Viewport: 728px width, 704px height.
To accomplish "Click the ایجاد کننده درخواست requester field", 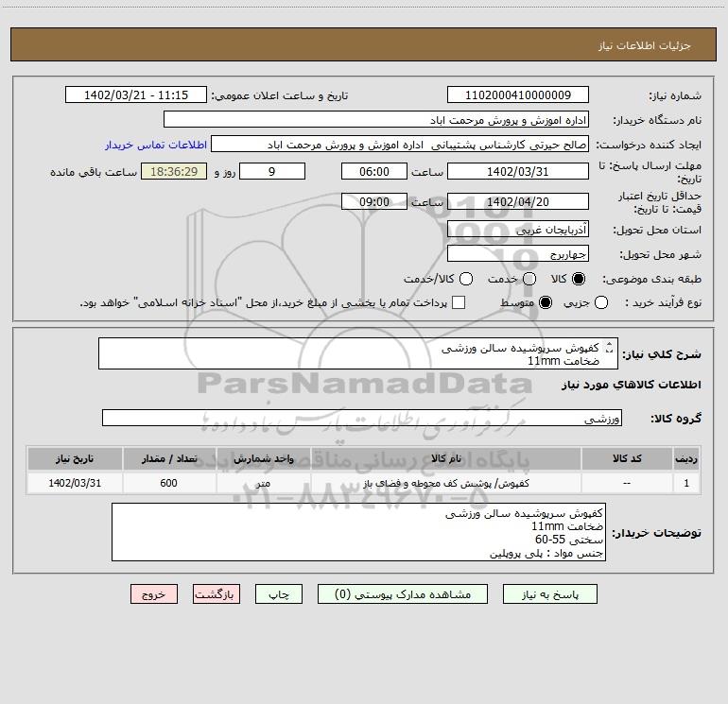I will (x=400, y=144).
